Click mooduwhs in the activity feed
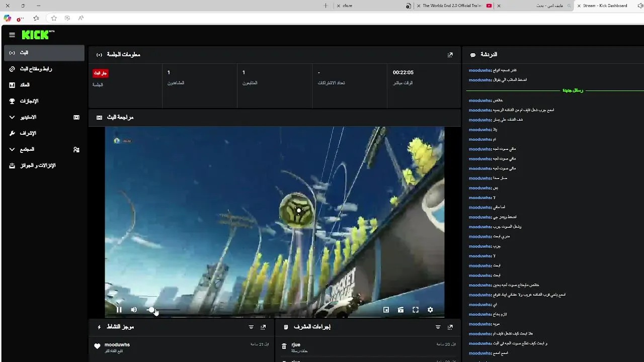This screenshot has width=644, height=362. 117,344
